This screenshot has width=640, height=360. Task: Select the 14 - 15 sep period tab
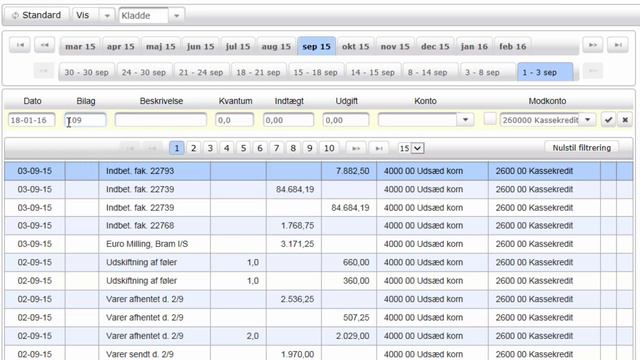pos(373,72)
